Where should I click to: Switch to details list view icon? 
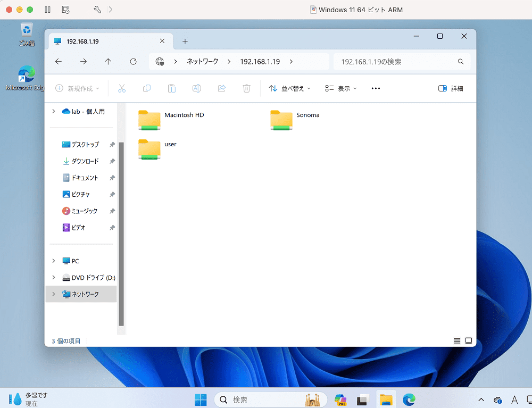click(x=457, y=340)
